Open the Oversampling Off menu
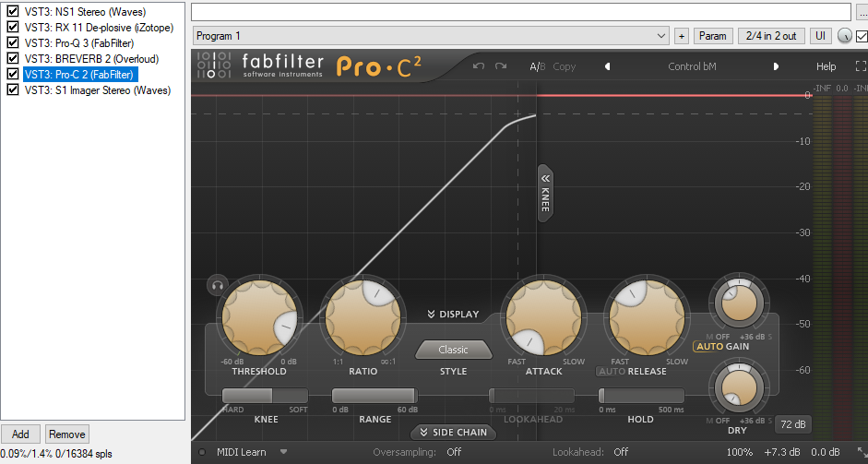The height and width of the screenshot is (464, 868). tap(454, 452)
